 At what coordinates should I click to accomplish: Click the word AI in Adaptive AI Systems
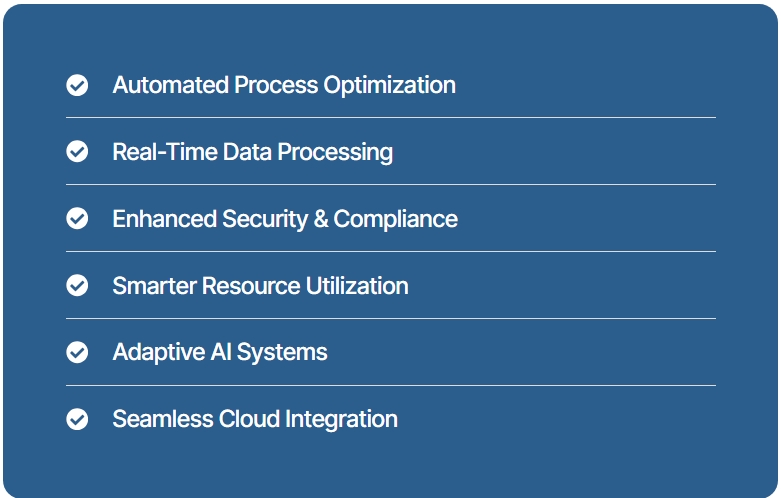point(221,352)
